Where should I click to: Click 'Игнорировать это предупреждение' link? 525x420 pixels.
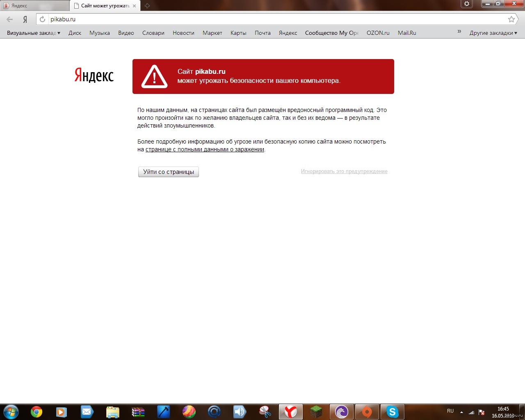[344, 171]
